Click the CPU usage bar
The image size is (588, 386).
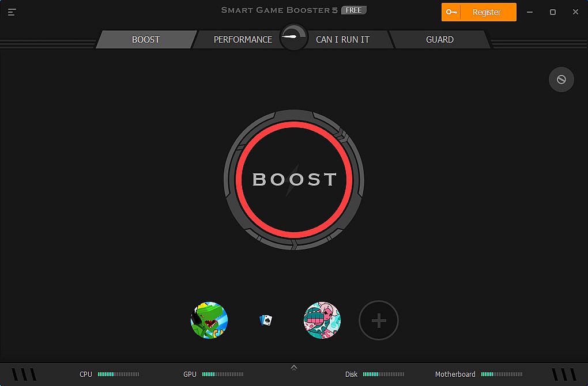[x=119, y=374]
